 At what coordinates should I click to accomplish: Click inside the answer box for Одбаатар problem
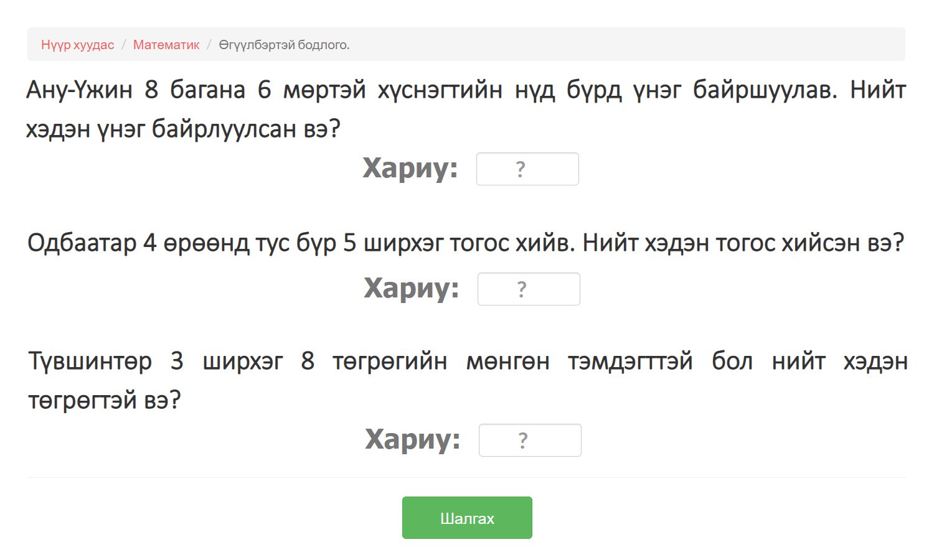[528, 288]
